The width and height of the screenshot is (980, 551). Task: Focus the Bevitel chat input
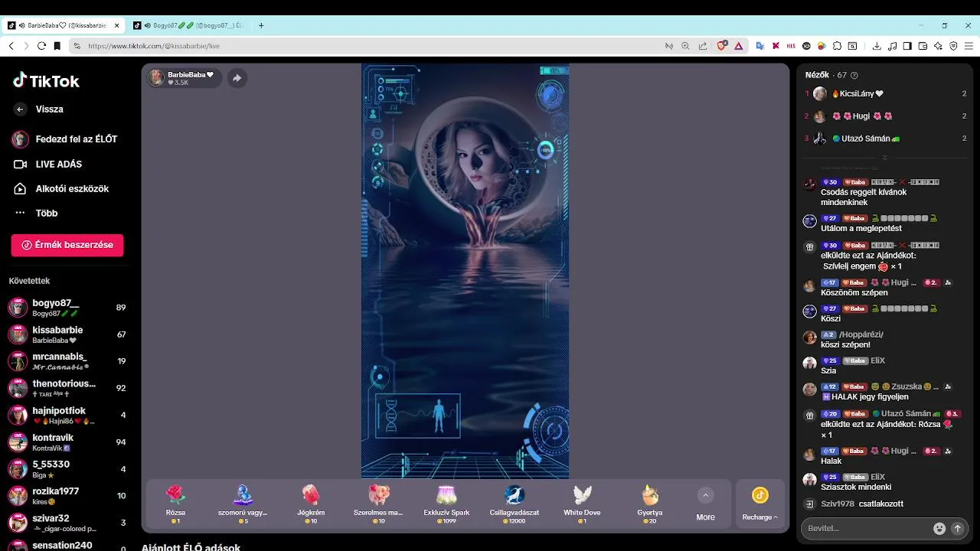point(865,528)
